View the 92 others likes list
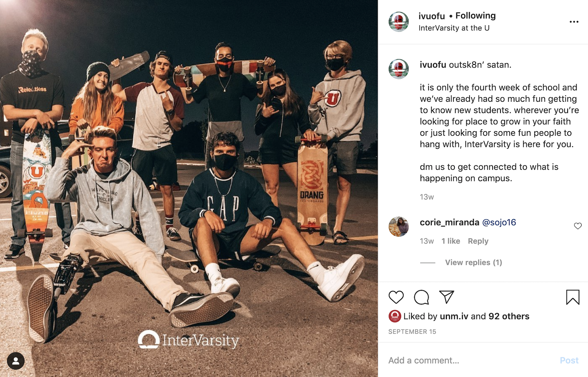The image size is (588, 377). (509, 316)
